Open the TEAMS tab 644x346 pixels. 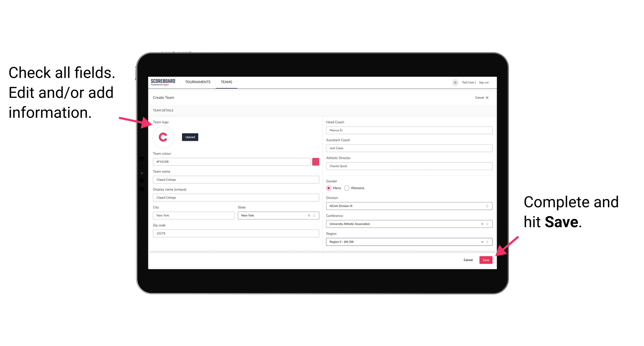[226, 82]
